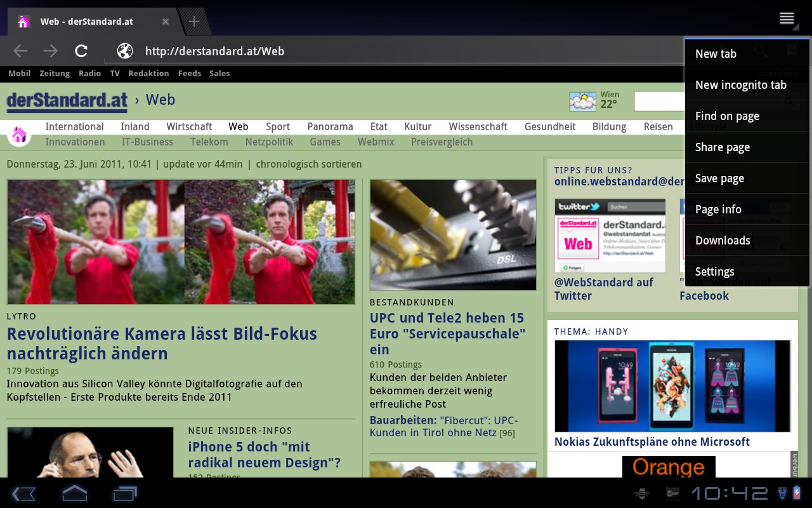
Task: Go forward with the browser forward arrow
Action: tap(51, 51)
